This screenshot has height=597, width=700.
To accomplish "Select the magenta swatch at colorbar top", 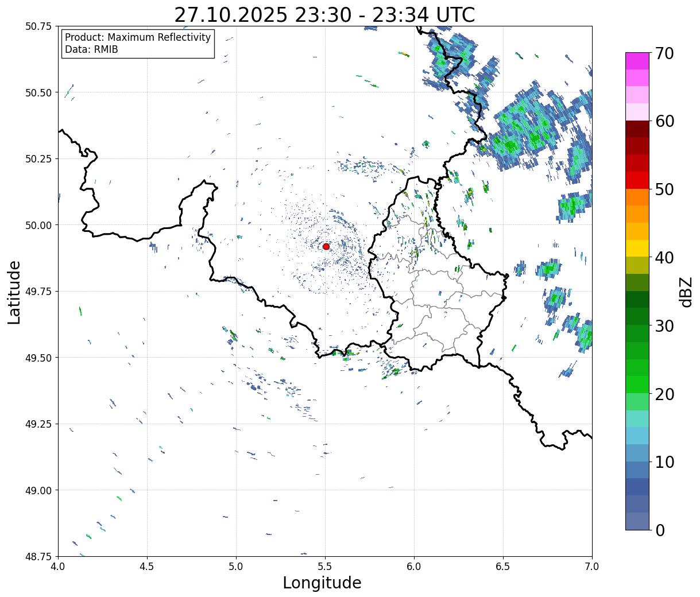I will pos(637,60).
